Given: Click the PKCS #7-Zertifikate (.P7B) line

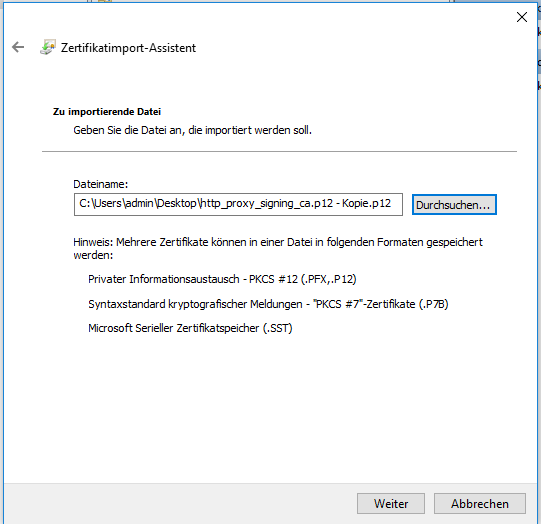Looking at the screenshot, I should tap(268, 304).
